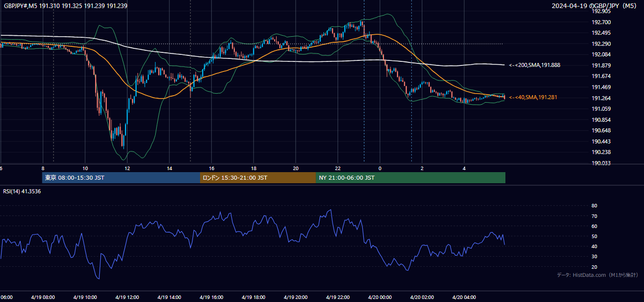
Task: Click the bottom time label 4/19 16:00
Action: [x=211, y=297]
